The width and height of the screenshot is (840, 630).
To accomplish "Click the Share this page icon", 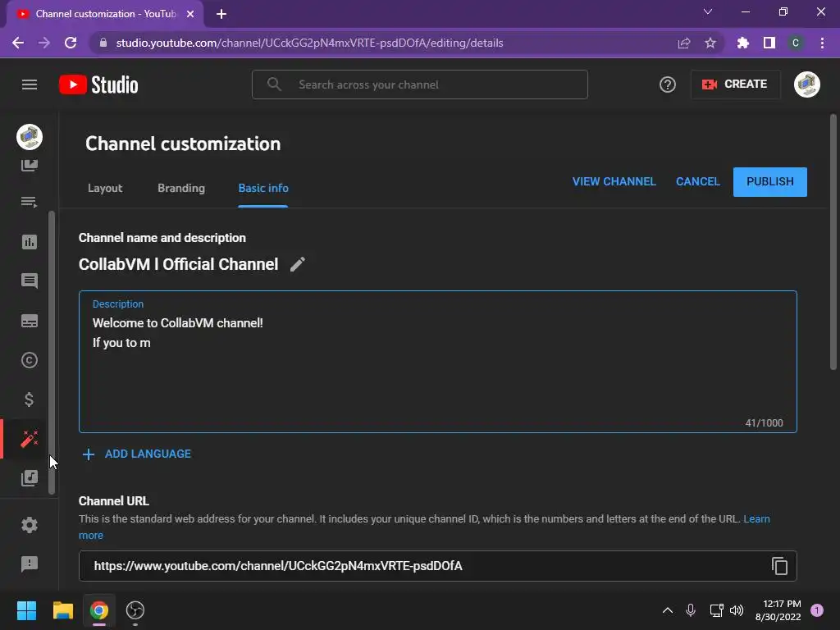I will [x=683, y=43].
